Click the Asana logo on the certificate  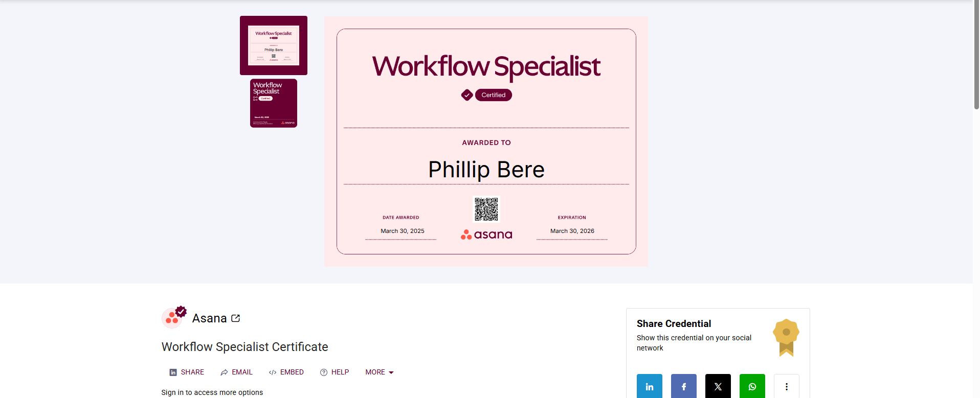click(486, 235)
